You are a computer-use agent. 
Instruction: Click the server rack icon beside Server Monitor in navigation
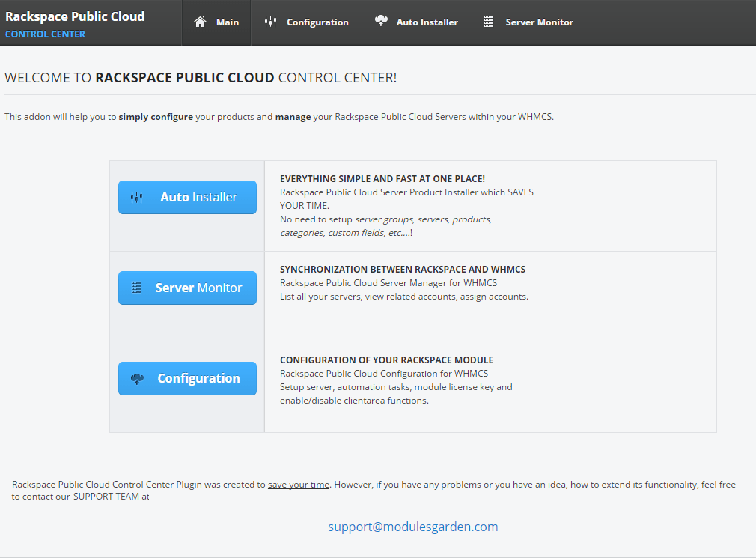tap(489, 22)
